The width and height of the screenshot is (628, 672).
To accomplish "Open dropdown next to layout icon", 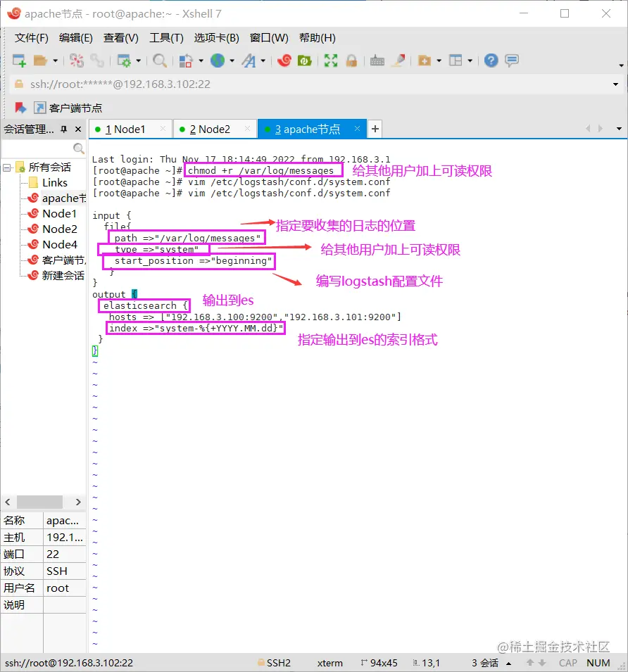I will click(470, 61).
